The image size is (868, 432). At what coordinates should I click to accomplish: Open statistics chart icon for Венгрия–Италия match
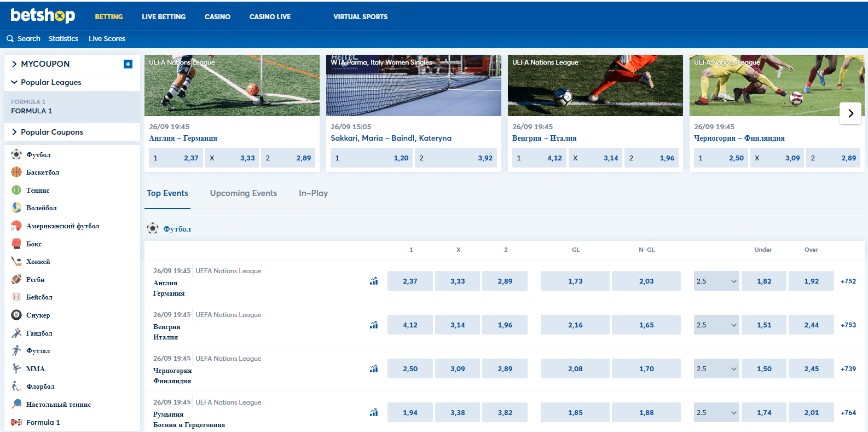374,325
